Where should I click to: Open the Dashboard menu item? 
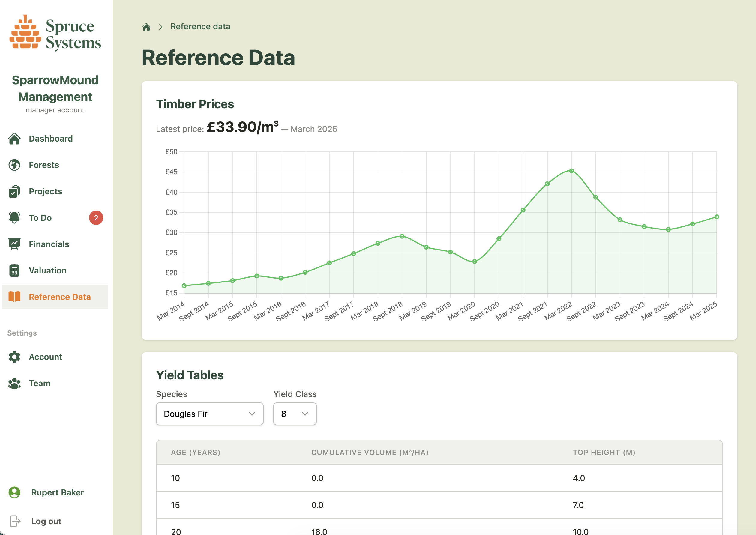tap(55, 139)
